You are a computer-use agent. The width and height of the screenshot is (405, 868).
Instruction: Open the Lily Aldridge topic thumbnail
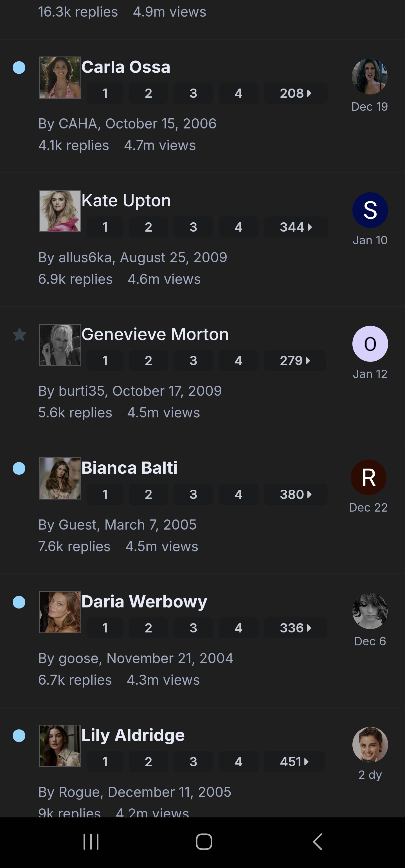pyautogui.click(x=60, y=746)
